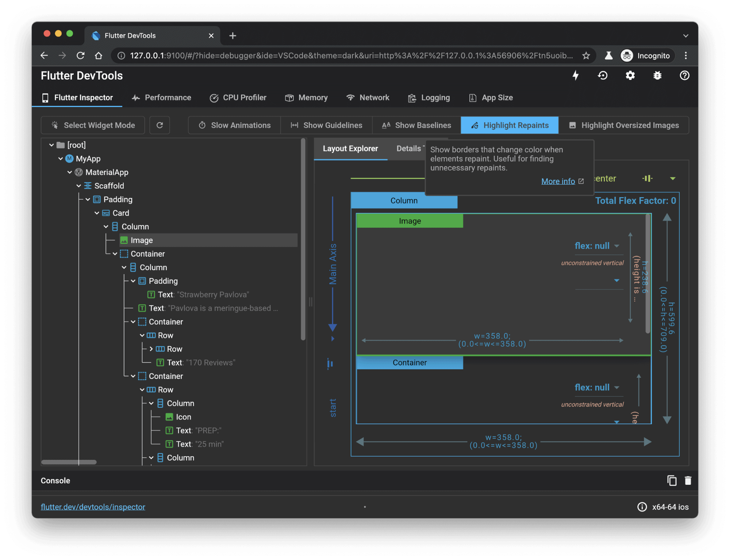Clear console trash icon
730x560 pixels.
click(x=688, y=480)
